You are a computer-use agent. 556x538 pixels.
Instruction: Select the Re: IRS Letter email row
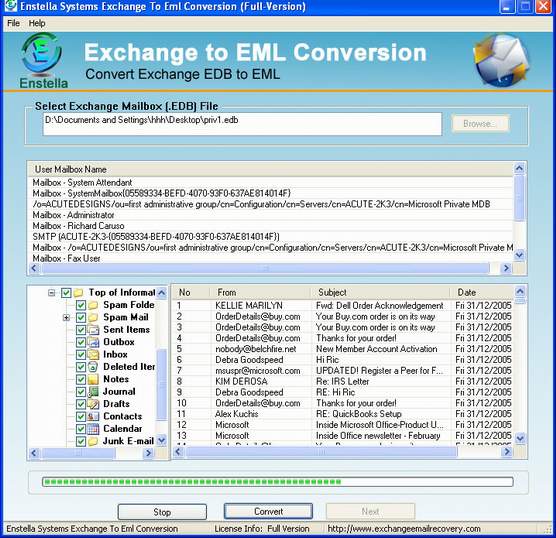(x=343, y=381)
